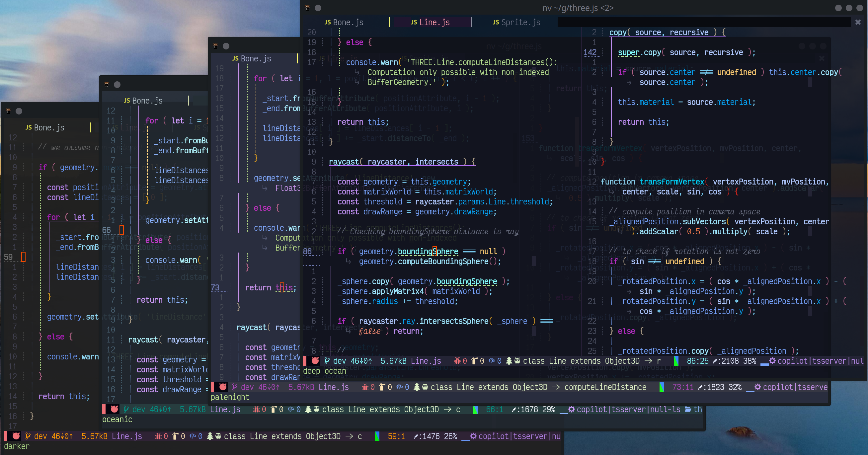
Task: Click 'console.warn' in the darker window
Action: (73, 357)
